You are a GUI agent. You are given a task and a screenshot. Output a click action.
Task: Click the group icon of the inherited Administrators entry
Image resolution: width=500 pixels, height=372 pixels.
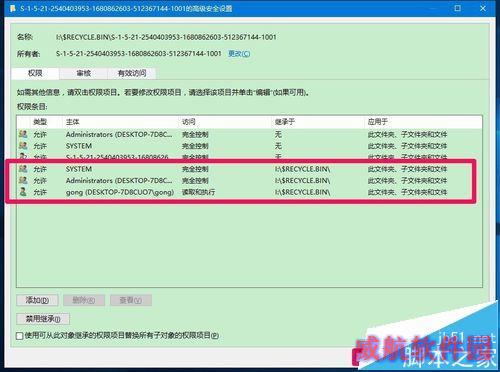[23, 180]
